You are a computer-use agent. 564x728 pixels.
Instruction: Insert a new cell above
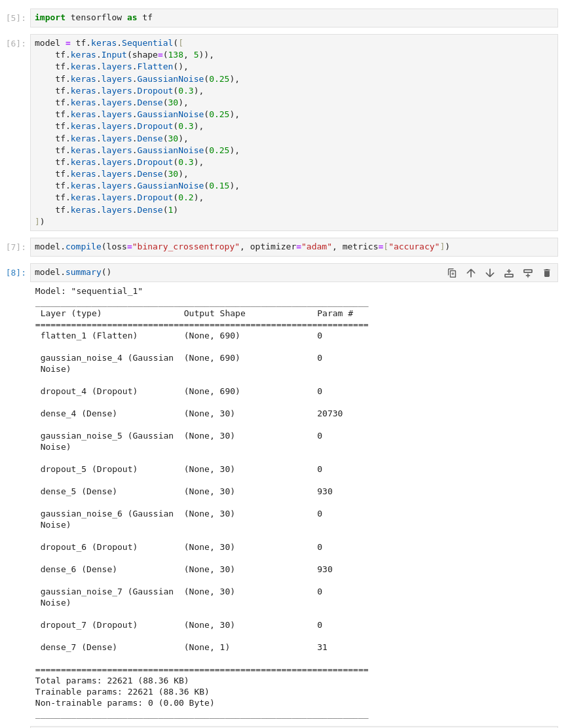[x=509, y=273]
